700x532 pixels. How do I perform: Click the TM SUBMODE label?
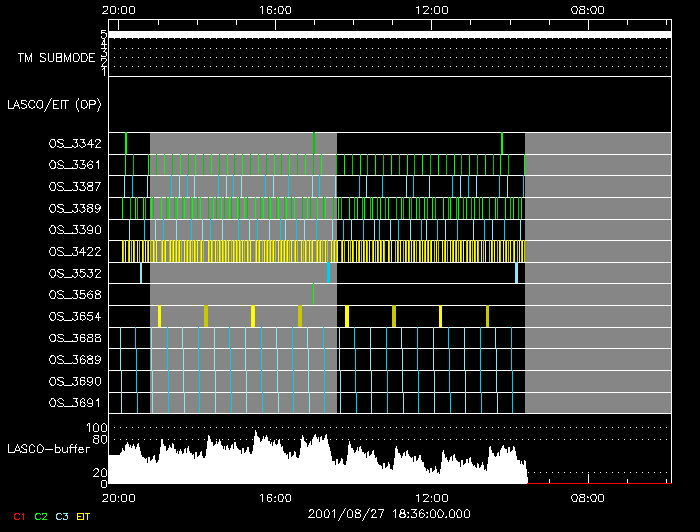56,58
